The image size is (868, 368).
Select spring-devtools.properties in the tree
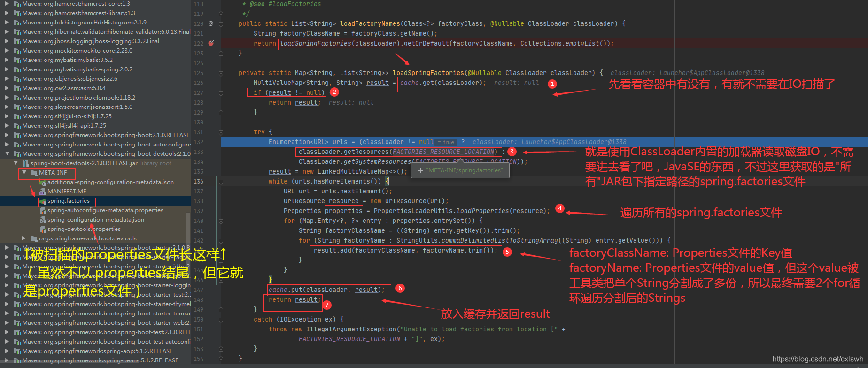84,229
